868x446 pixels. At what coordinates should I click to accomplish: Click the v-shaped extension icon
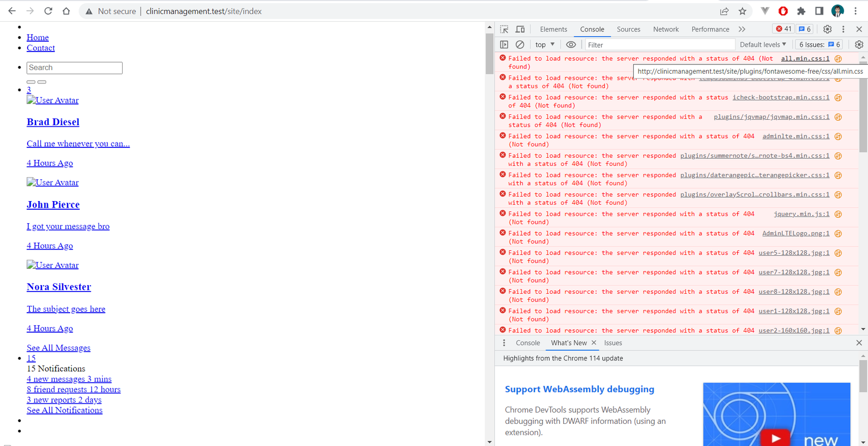pos(765,11)
